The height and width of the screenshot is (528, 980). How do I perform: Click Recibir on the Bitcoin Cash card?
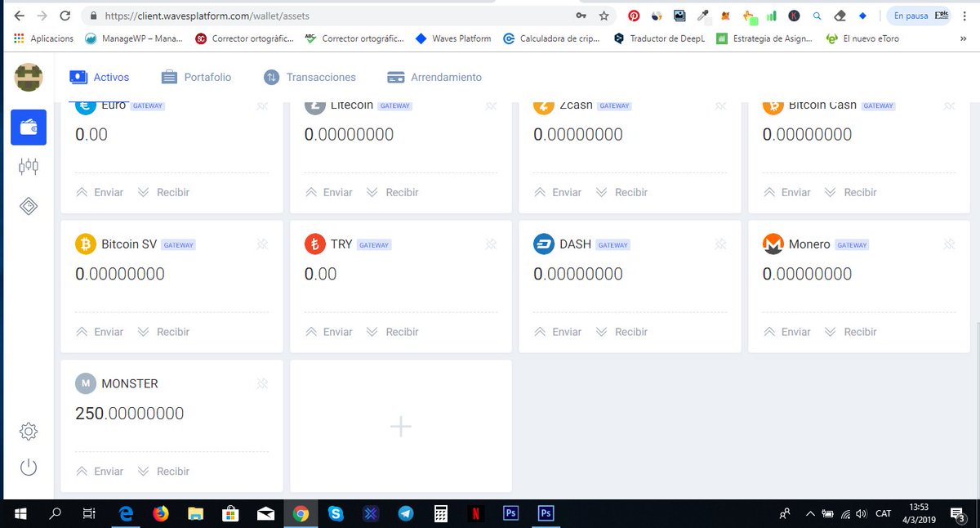pos(850,192)
